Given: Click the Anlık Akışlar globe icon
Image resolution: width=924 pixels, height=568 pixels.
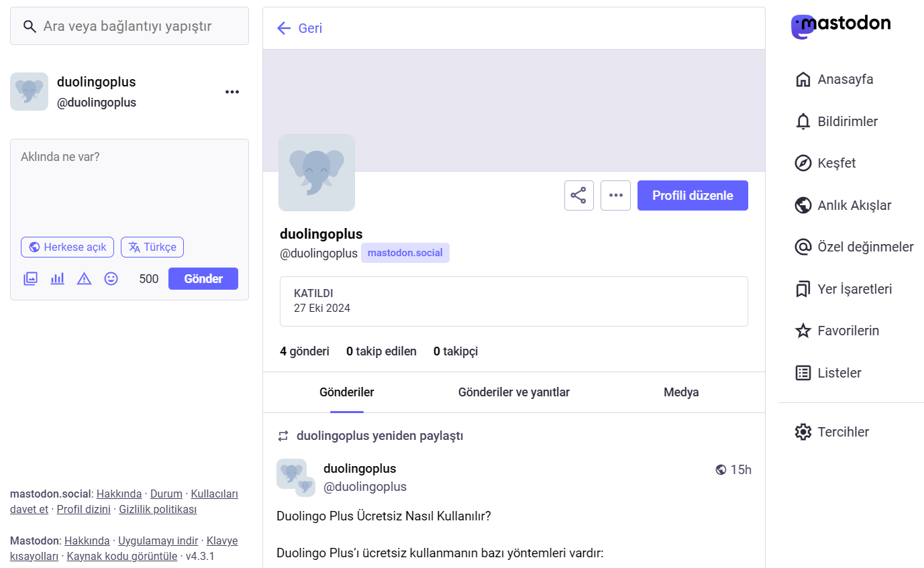Looking at the screenshot, I should (x=803, y=205).
